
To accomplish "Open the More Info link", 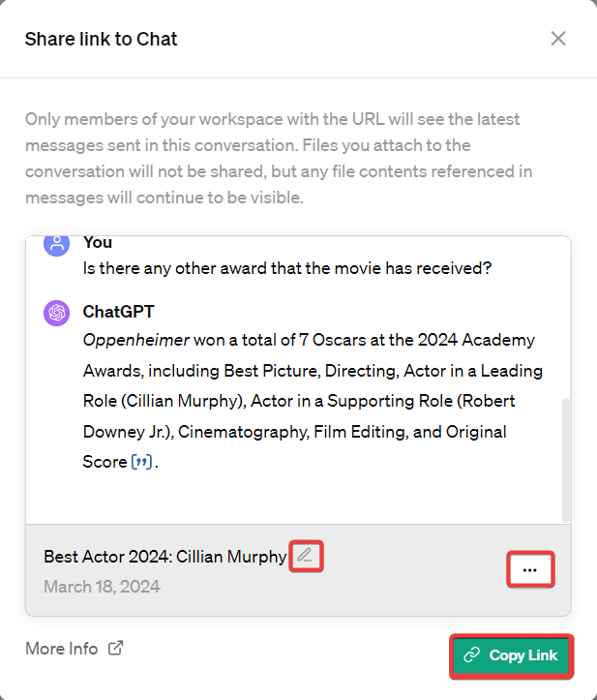I will [61, 649].
